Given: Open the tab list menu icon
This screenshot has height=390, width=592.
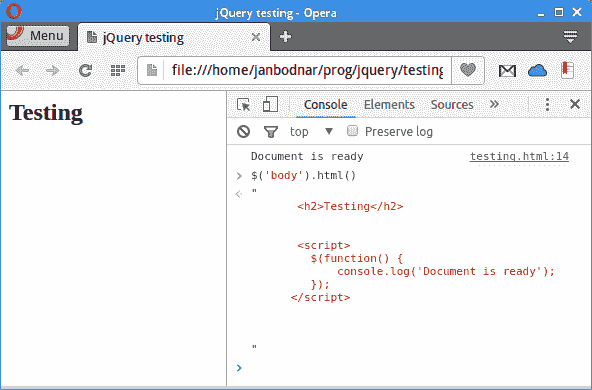Looking at the screenshot, I should (x=570, y=37).
